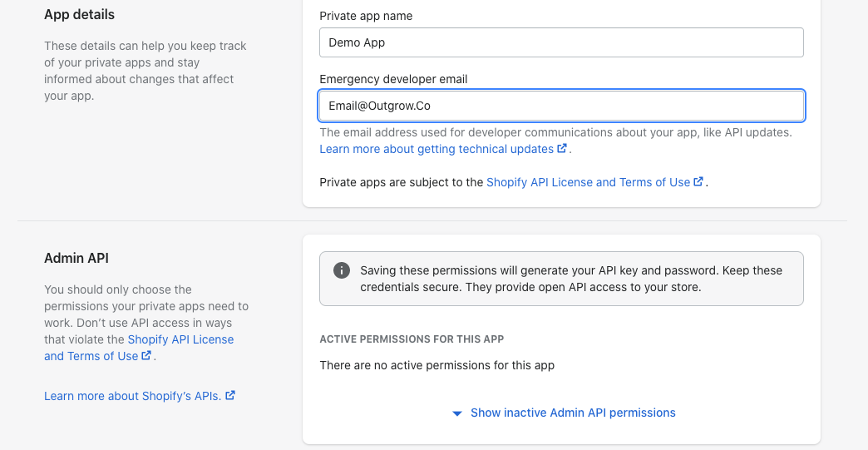
Task: Click the 'ACTIVE PERMISSIONS FOR THIS APP' label
Action: point(412,339)
